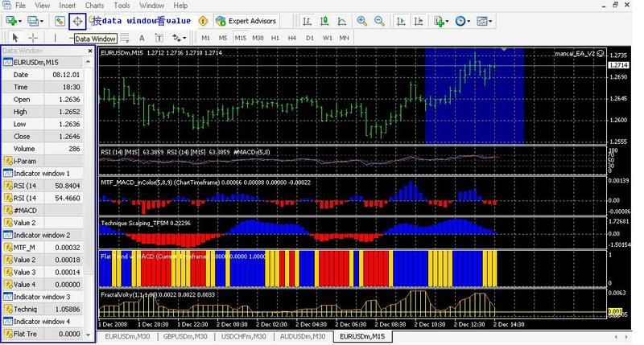The image size is (644, 345).
Task: Open the Insert menu
Action: tap(68, 6)
